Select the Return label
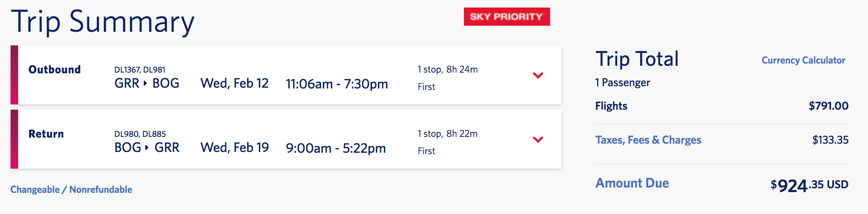 [x=46, y=134]
